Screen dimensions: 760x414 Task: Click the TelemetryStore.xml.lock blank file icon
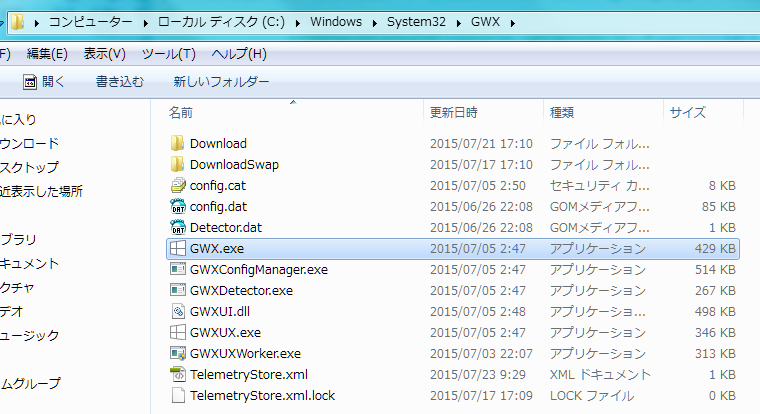[x=178, y=395]
